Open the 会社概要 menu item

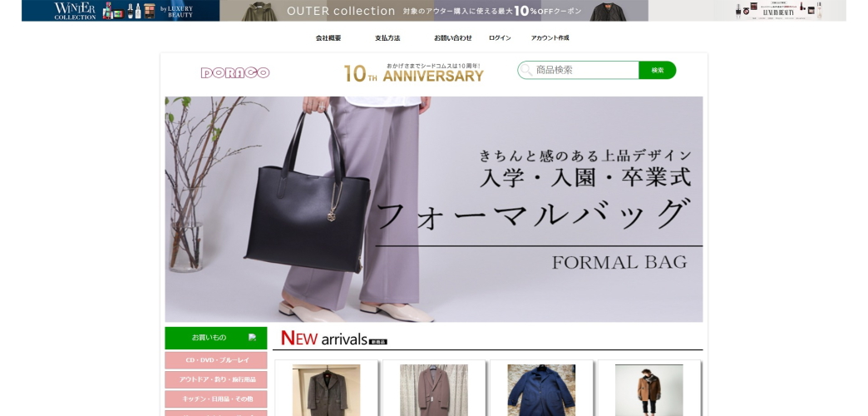tap(328, 38)
